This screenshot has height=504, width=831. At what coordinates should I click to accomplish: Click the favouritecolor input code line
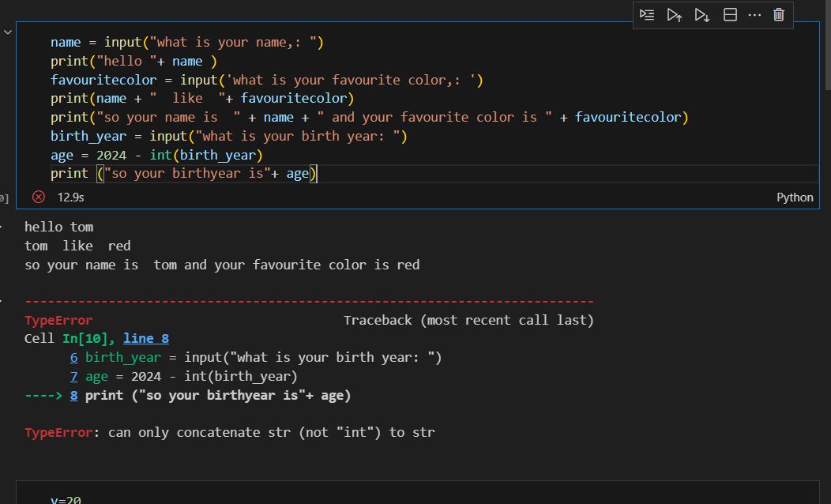click(267, 80)
